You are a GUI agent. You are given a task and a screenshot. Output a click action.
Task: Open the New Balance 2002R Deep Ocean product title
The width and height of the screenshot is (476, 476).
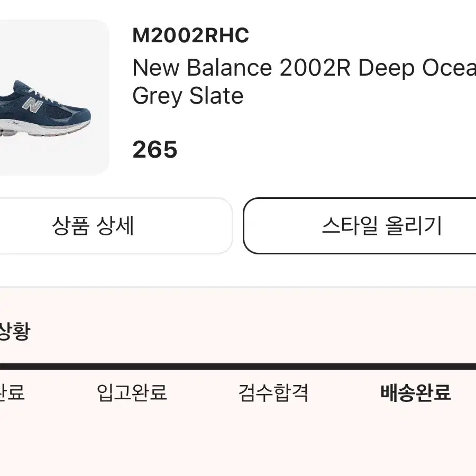pos(304,68)
